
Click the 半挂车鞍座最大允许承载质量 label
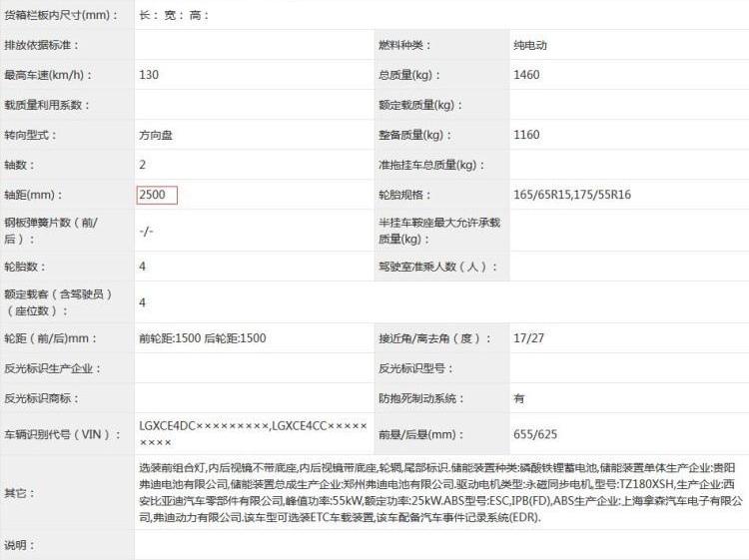click(x=439, y=231)
